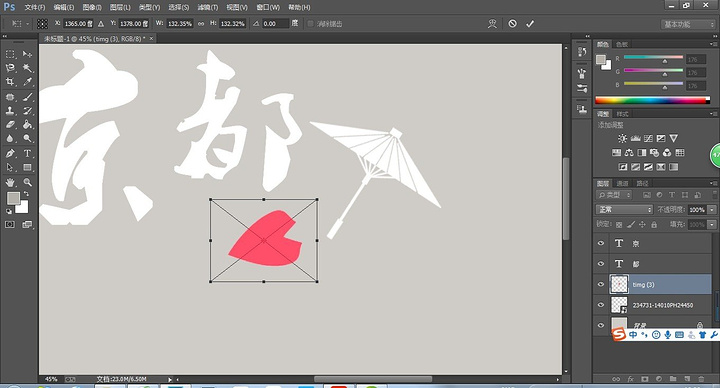Image resolution: width=720 pixels, height=388 pixels.
Task: Open the 图像(I) menu
Action: (x=92, y=7)
